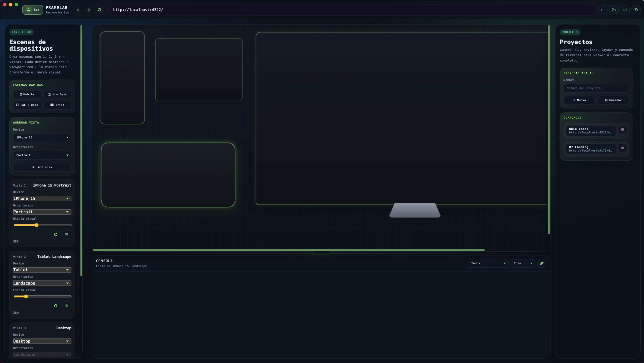Remove Vista 2 with trash icon
This screenshot has width=644, height=363.
pyautogui.click(x=67, y=306)
